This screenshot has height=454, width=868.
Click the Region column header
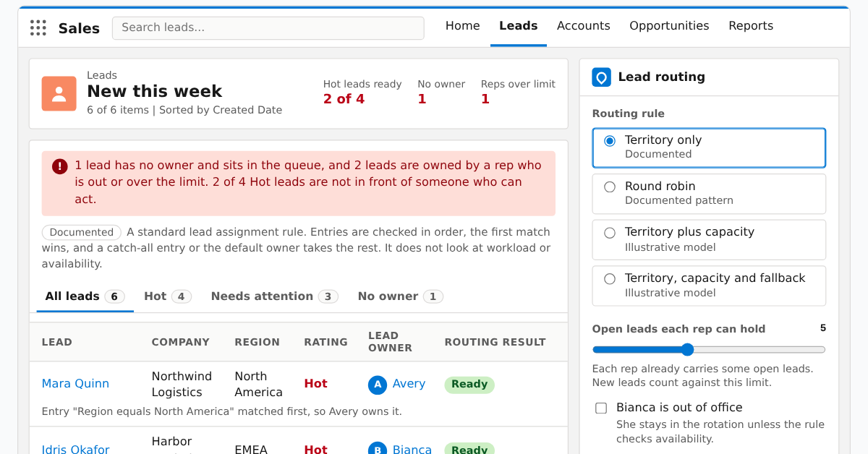[258, 342]
